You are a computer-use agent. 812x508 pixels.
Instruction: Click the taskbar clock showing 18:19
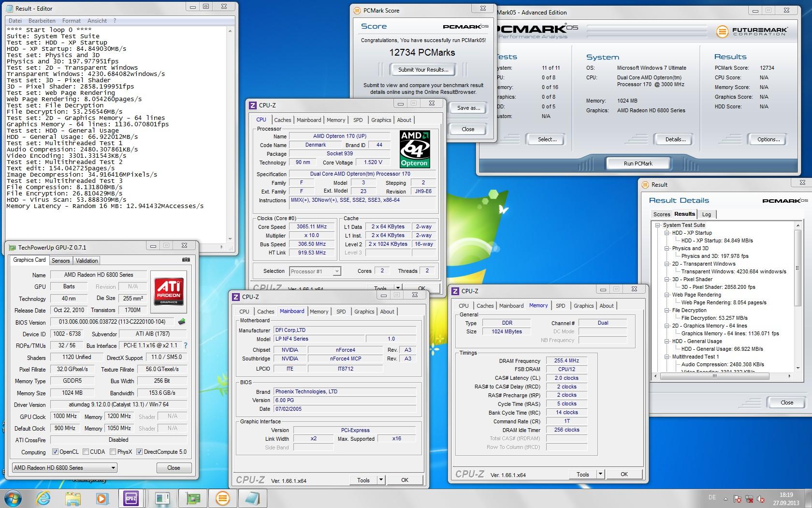[x=786, y=498]
